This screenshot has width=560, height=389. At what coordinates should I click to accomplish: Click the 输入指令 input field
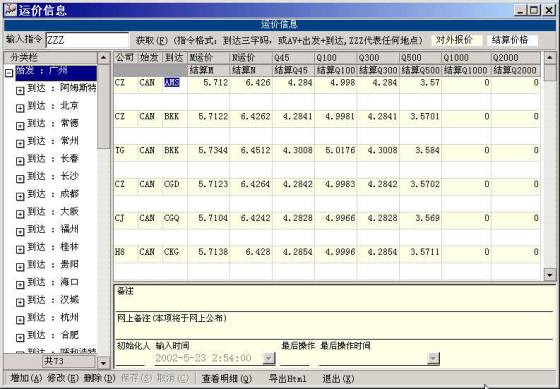pyautogui.click(x=87, y=40)
